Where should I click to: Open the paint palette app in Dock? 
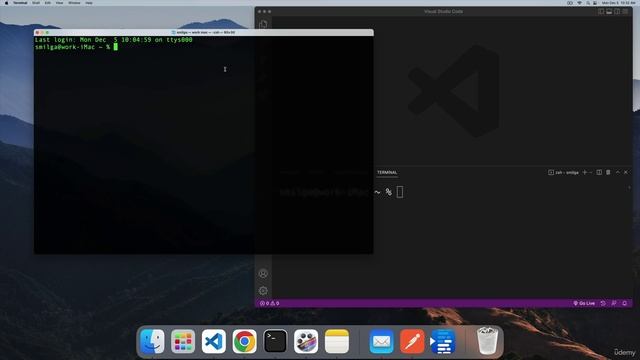click(306, 341)
